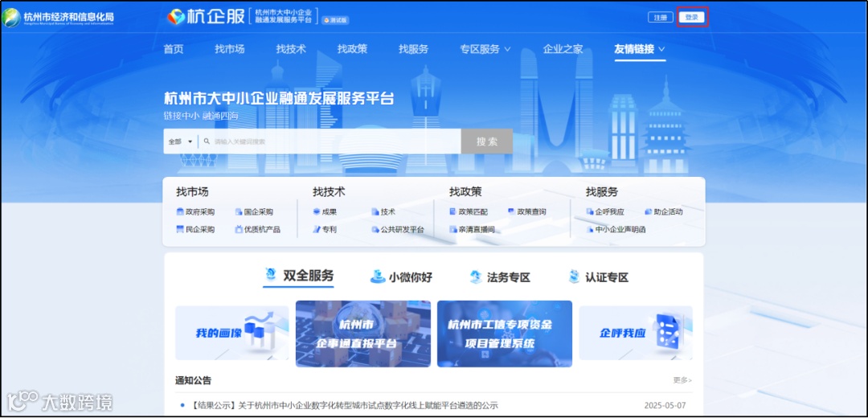868x418 pixels.
Task: Open 找政策 navigation item
Action: 353,49
